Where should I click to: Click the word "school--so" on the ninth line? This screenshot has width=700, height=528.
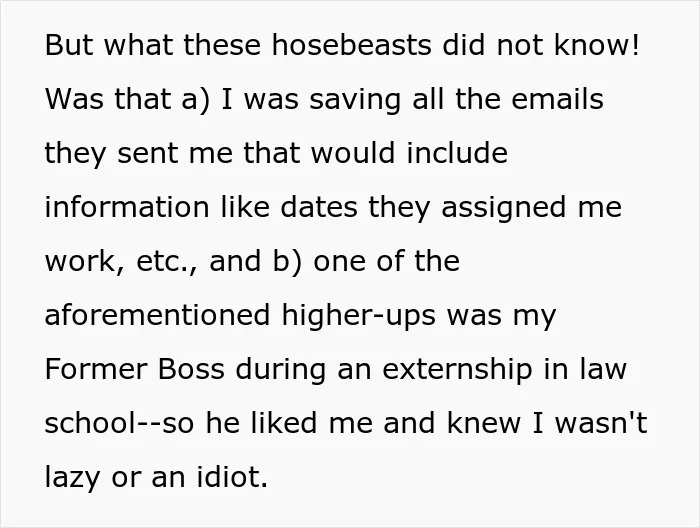coord(119,423)
